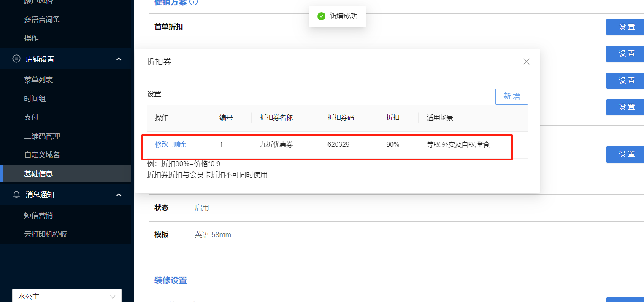Click 修改 for 九折优惠券
This screenshot has height=302, width=644.
click(162, 144)
